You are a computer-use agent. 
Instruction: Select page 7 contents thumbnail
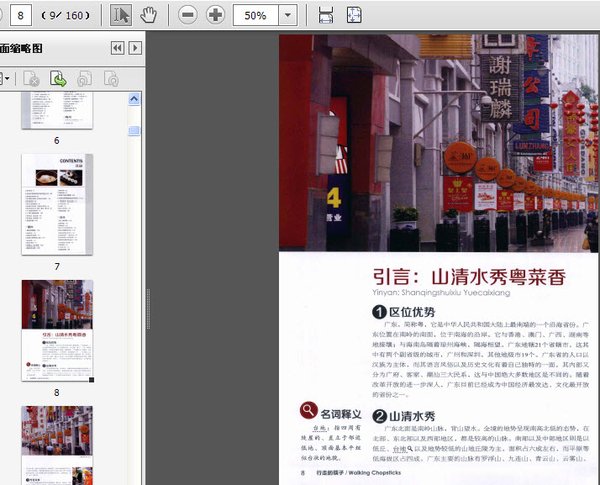click(57, 205)
